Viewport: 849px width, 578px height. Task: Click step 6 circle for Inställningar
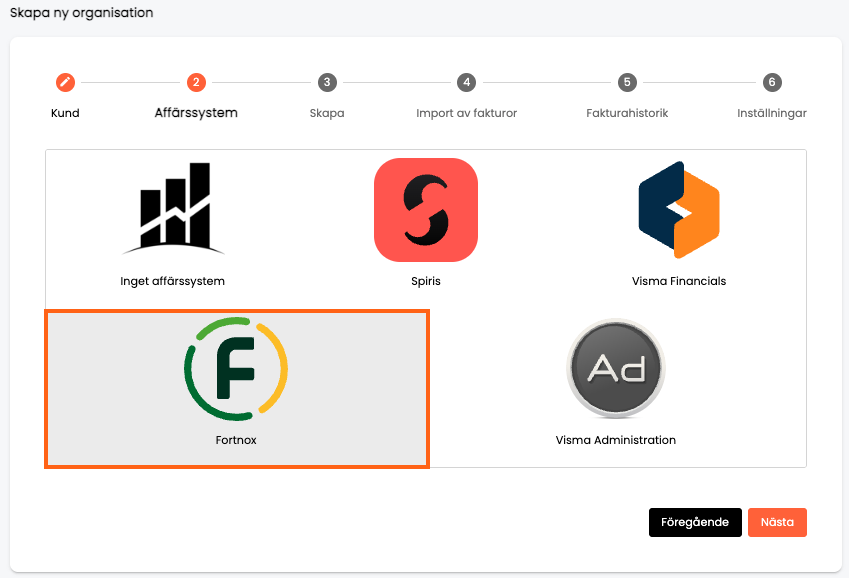[772, 82]
